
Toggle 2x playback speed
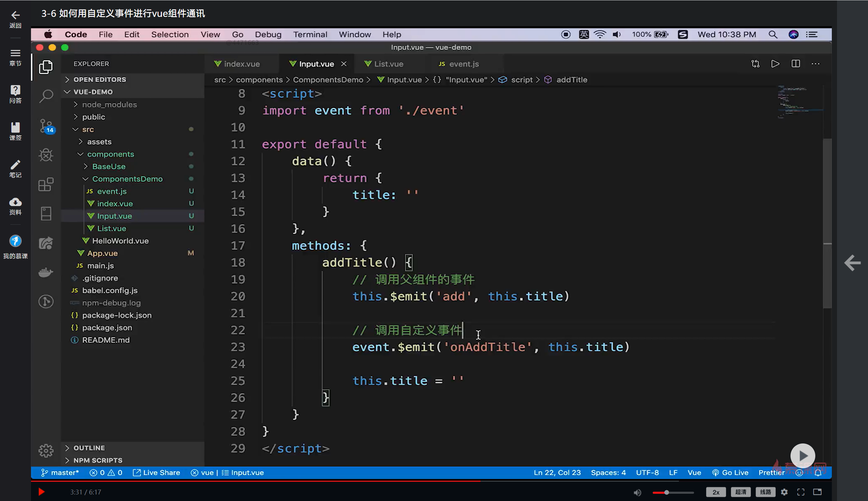click(x=716, y=492)
